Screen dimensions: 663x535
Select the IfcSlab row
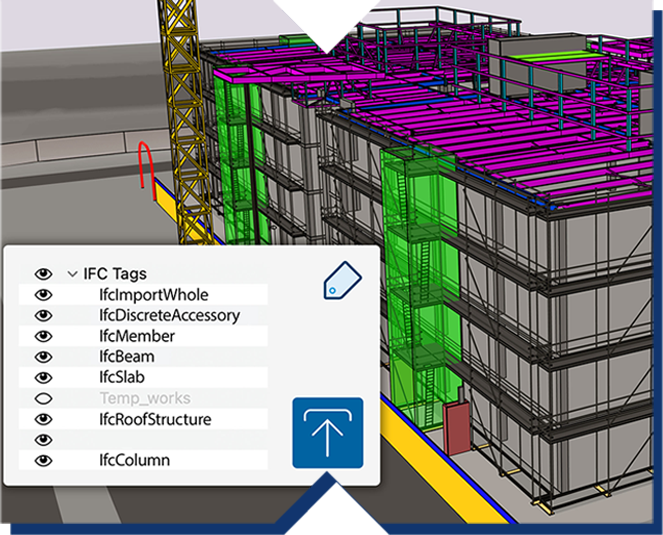pos(143,378)
